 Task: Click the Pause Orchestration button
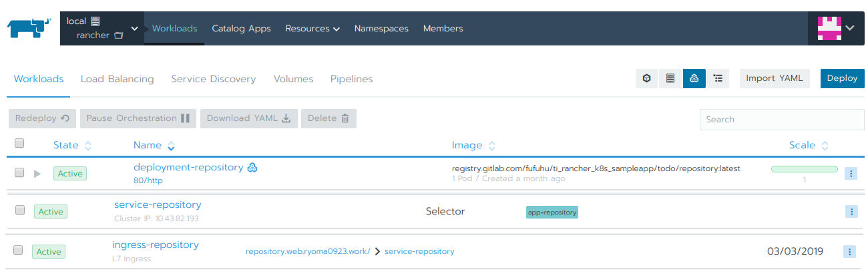[x=138, y=118]
